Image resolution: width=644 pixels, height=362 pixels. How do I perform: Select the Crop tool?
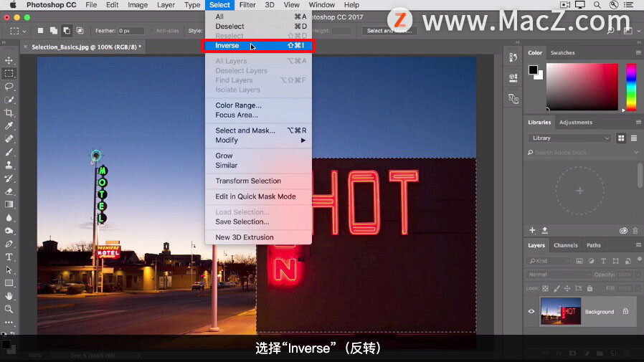(9, 113)
